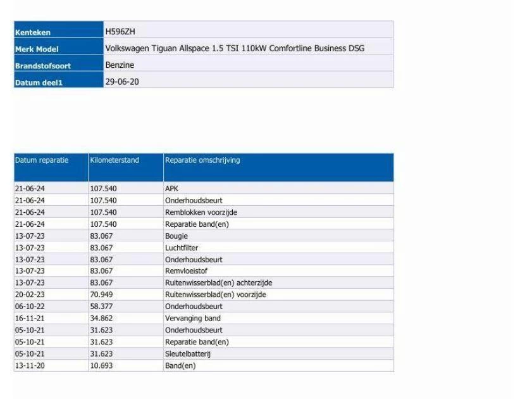Select 'Onderhoudsbeurt' in the 83.067 km row

click(x=194, y=260)
